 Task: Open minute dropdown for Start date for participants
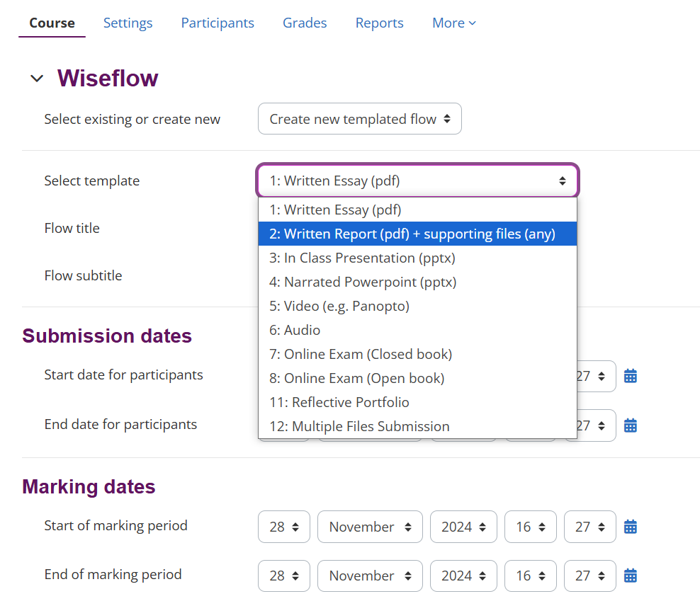[x=597, y=376]
